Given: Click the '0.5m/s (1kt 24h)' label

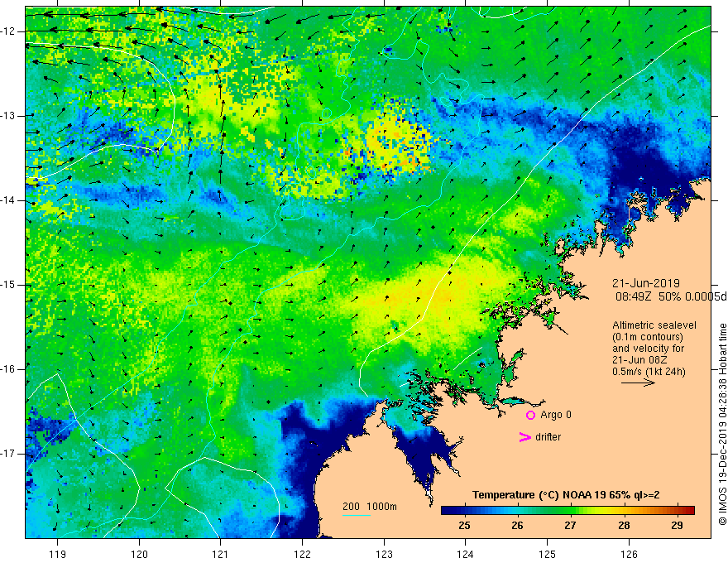Looking at the screenshot, I should point(649,372).
